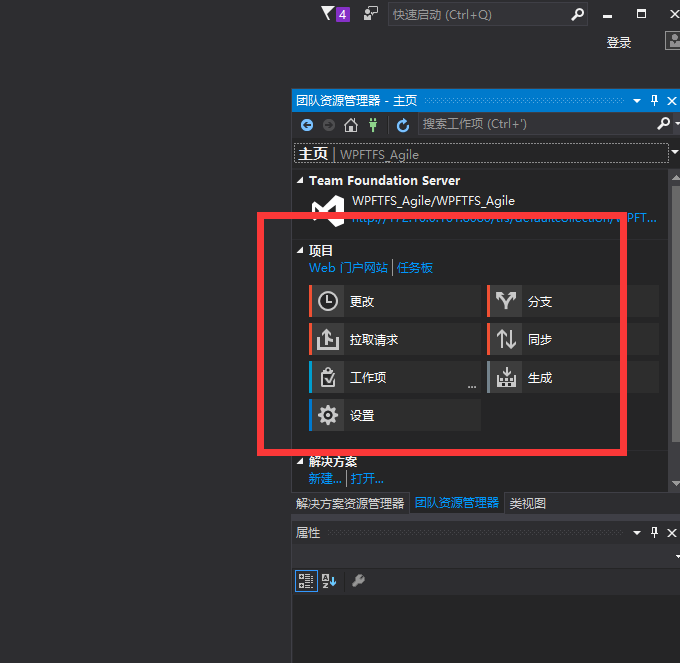This screenshot has height=663, width=680.
Task: Open the Team Explorer window position dropdown
Action: click(637, 101)
